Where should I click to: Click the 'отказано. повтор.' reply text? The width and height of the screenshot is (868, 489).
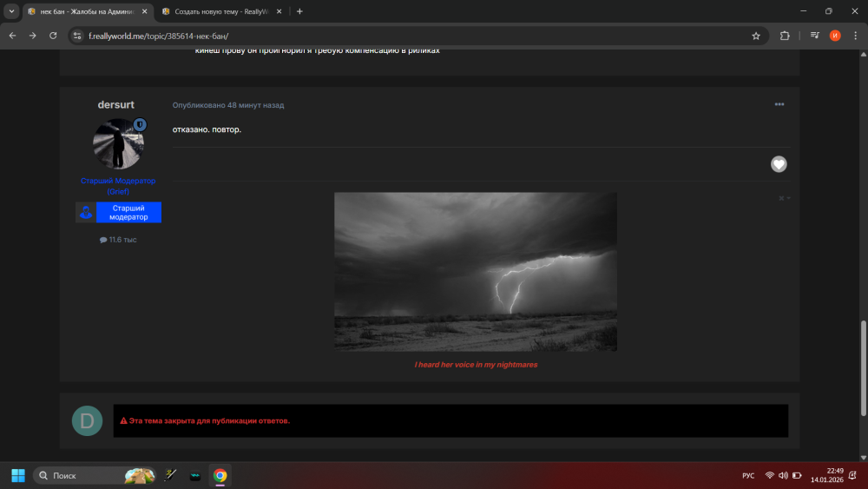tap(207, 129)
